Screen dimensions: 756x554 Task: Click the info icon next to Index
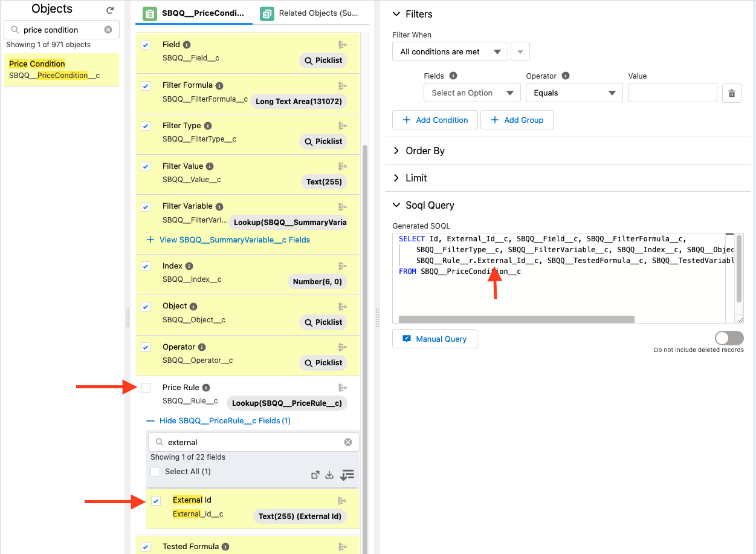point(189,266)
